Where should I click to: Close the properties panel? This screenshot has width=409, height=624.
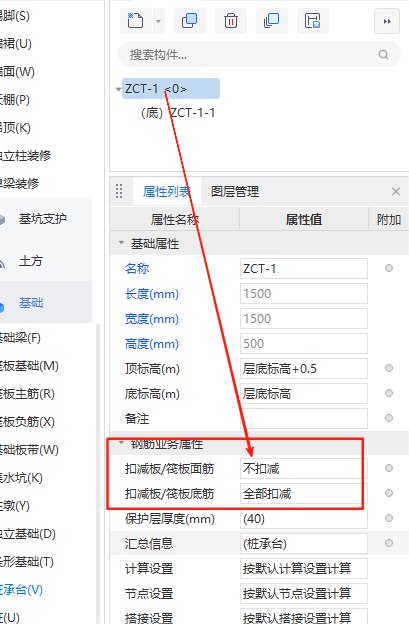point(395,192)
